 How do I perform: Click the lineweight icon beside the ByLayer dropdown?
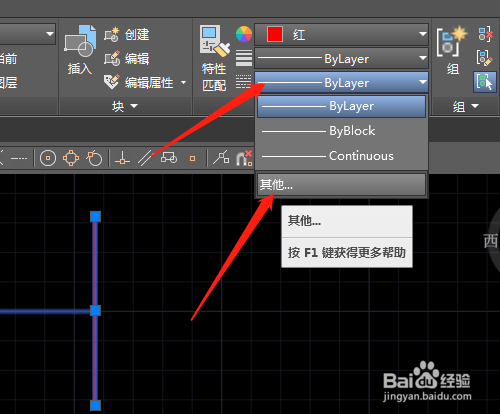244,58
